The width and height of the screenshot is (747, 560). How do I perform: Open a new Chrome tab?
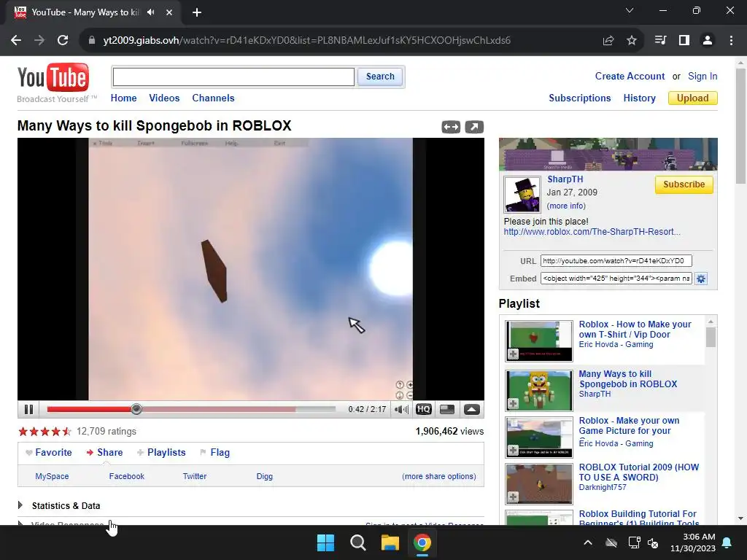coord(197,12)
